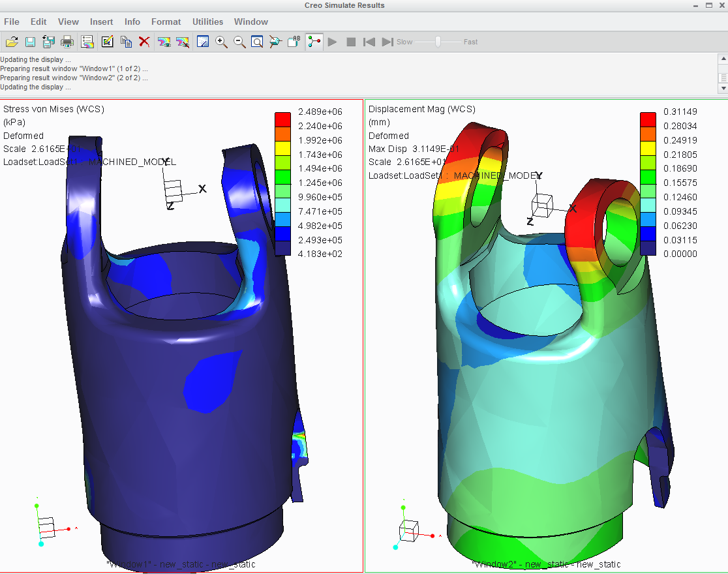Open the Info menu
The height and width of the screenshot is (574, 728).
[132, 22]
